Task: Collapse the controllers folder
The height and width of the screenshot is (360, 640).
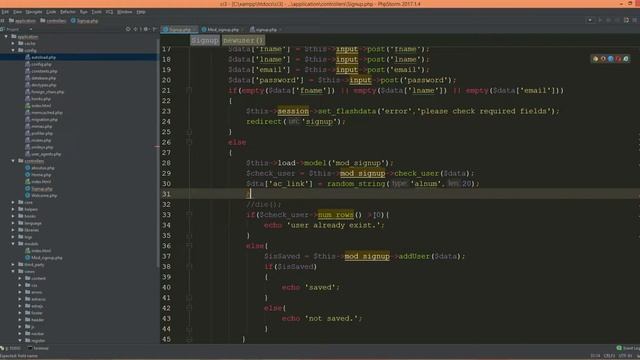Action: point(13,161)
